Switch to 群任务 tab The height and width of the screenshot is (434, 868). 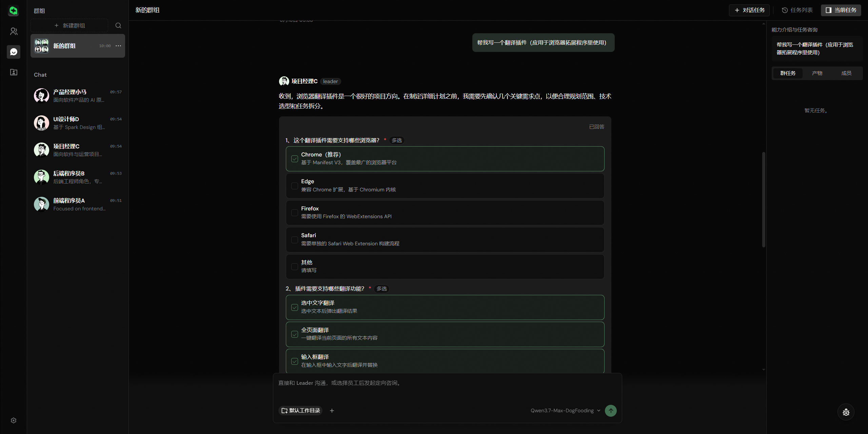[x=788, y=73]
